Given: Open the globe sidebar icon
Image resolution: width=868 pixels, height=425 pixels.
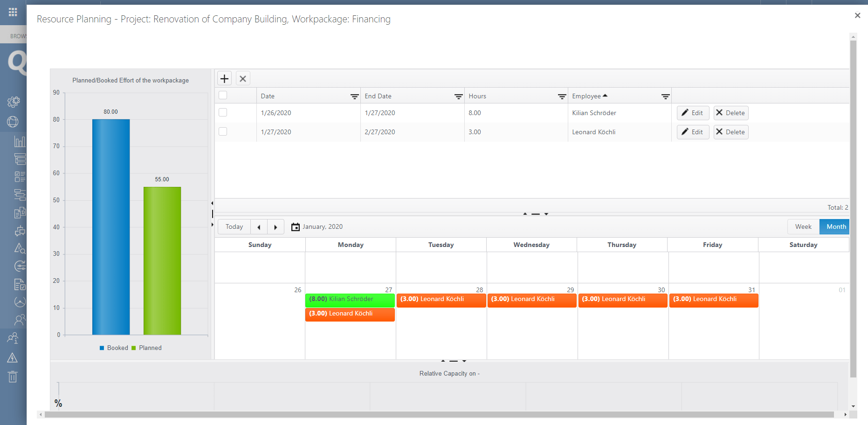Looking at the screenshot, I should pos(13,122).
